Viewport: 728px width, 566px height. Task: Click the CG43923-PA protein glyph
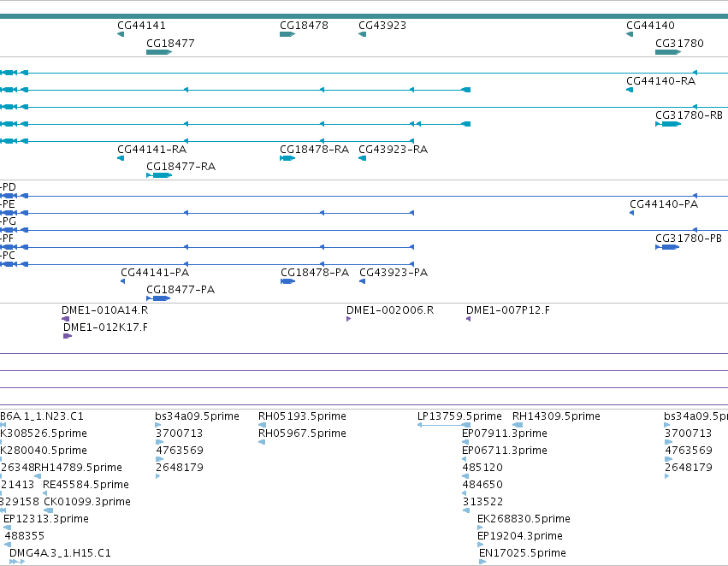click(x=362, y=281)
